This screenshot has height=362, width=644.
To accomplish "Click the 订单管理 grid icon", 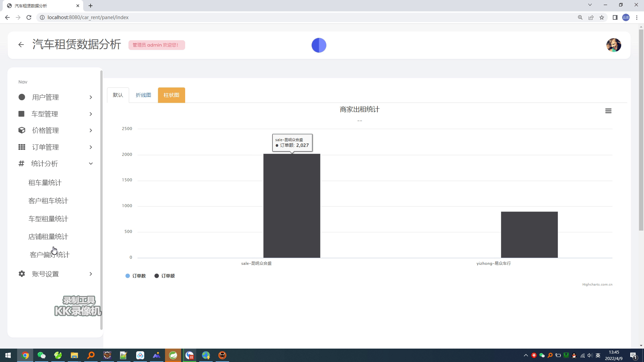I will 22,147.
